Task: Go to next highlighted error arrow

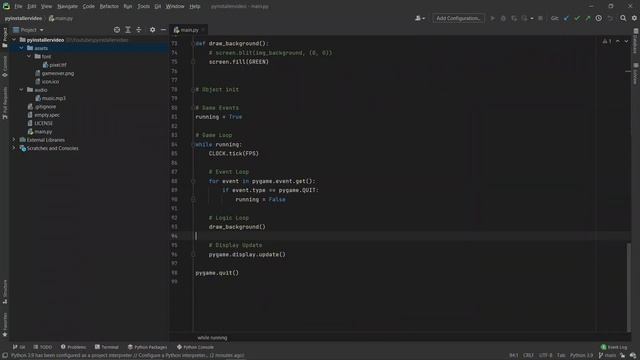Action: coord(626,41)
